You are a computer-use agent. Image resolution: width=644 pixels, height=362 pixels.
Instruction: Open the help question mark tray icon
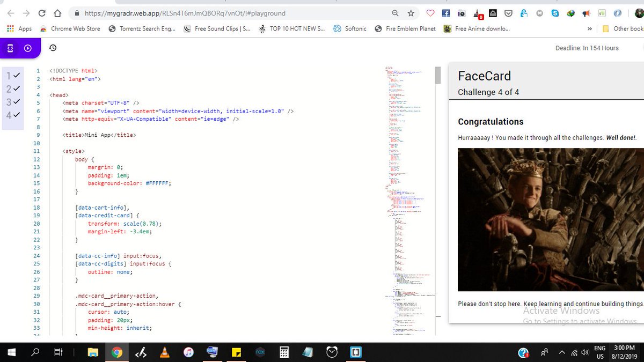click(x=524, y=352)
